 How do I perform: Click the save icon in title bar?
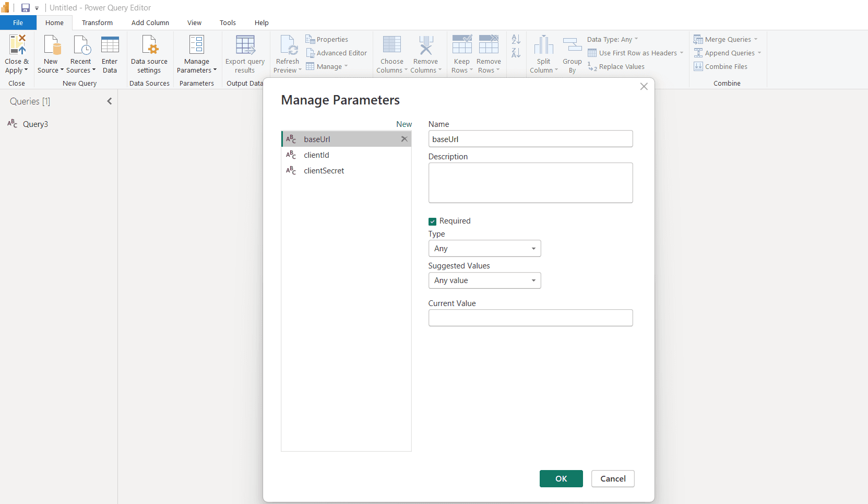pos(25,8)
